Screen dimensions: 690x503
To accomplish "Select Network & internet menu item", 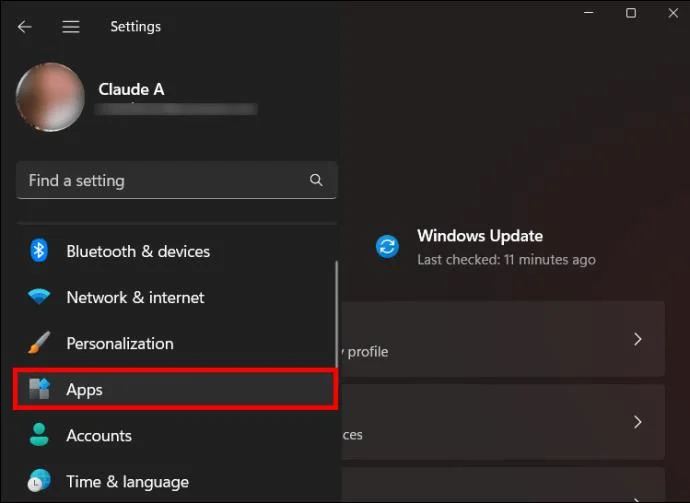I will coord(176,297).
